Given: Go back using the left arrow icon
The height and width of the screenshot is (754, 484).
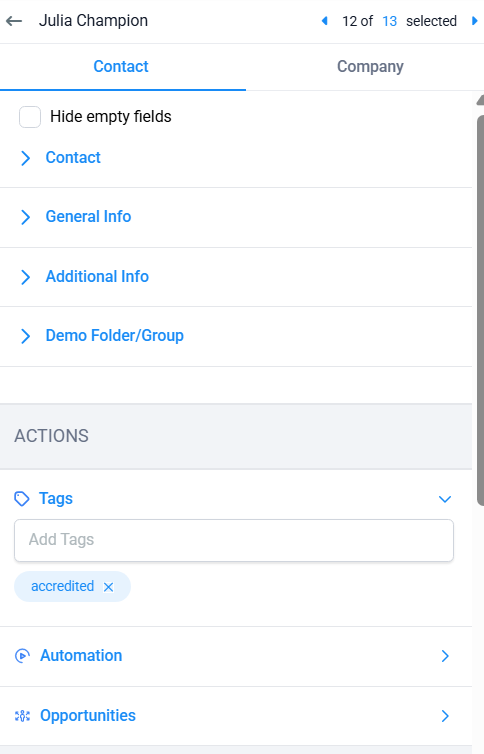Looking at the screenshot, I should (x=14, y=21).
